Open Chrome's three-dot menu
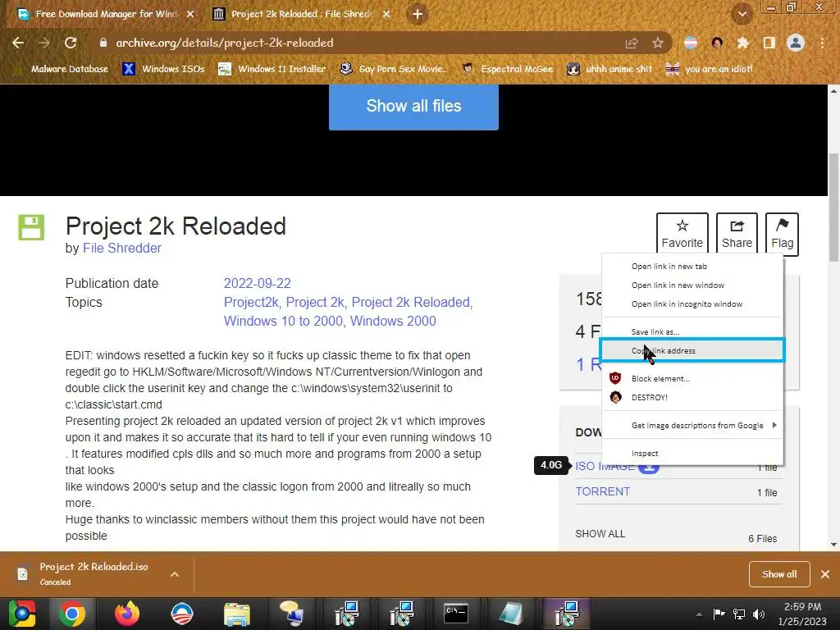 [x=822, y=43]
